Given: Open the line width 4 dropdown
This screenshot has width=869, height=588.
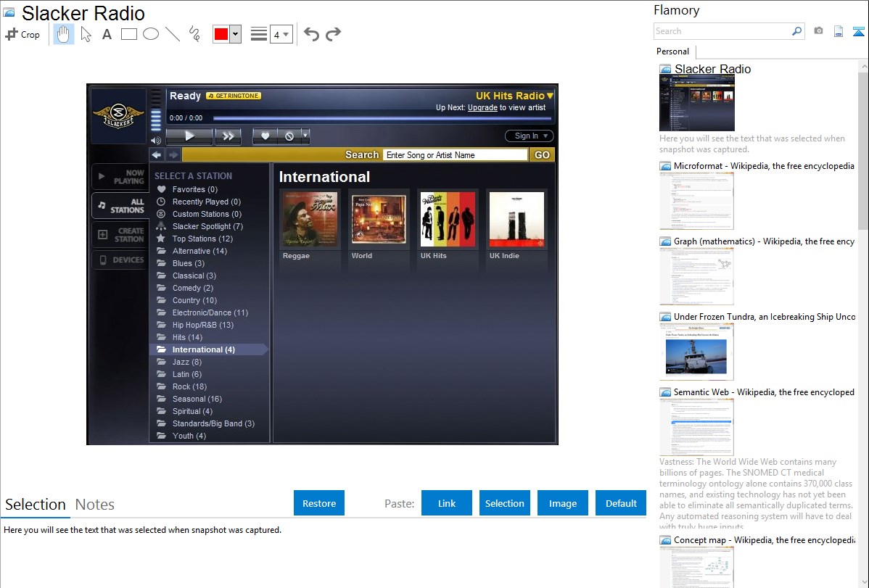Looking at the screenshot, I should (x=281, y=35).
